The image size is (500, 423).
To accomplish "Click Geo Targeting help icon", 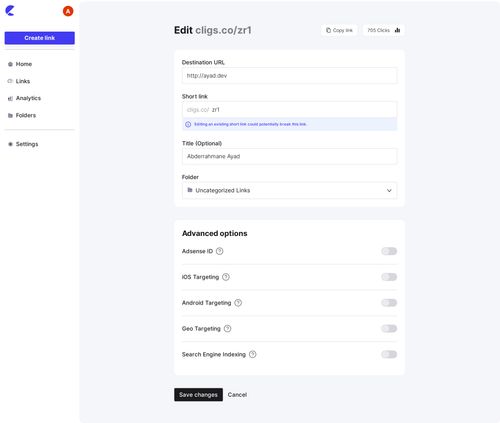I will (227, 329).
